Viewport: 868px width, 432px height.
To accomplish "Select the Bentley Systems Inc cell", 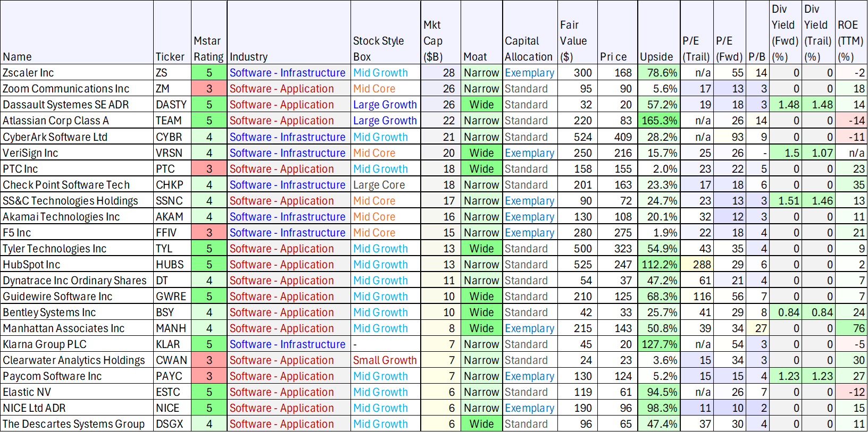I will pyautogui.click(x=77, y=312).
